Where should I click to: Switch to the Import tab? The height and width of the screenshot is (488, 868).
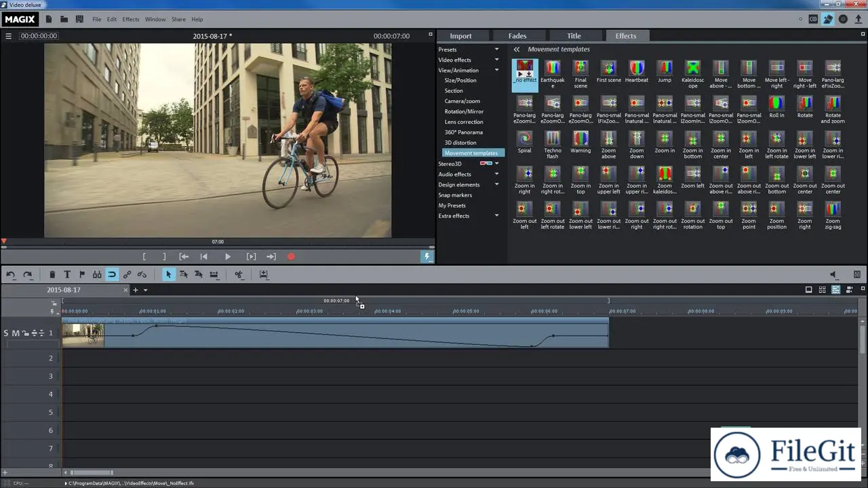pos(460,36)
